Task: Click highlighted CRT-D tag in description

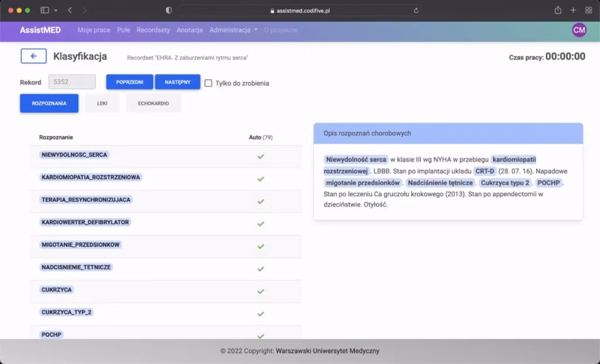Action: pyautogui.click(x=485, y=171)
